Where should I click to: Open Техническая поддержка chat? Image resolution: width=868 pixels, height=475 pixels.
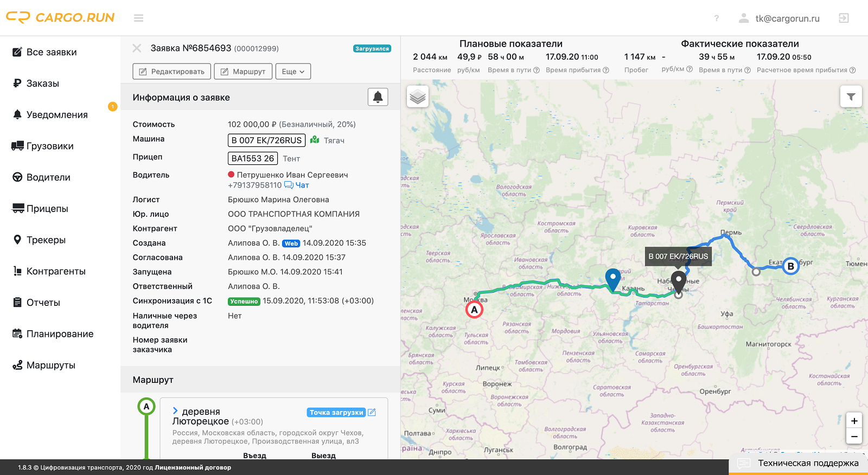(799, 463)
